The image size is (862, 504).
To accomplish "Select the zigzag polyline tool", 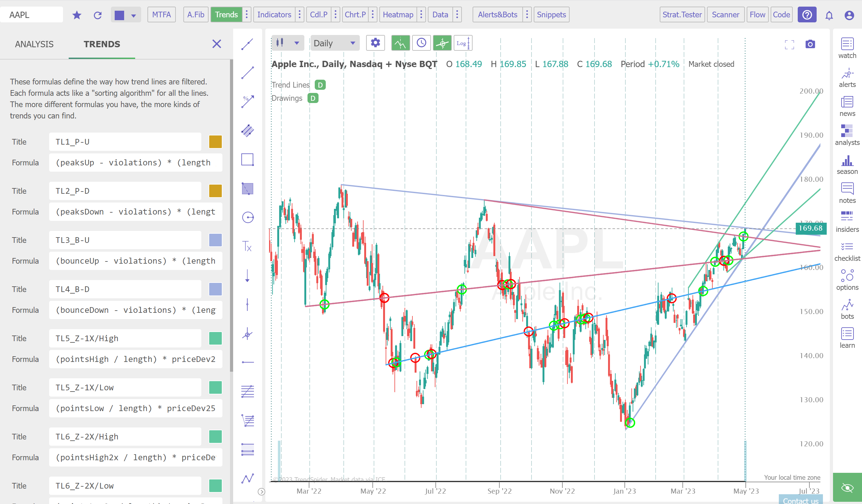I will (x=247, y=478).
